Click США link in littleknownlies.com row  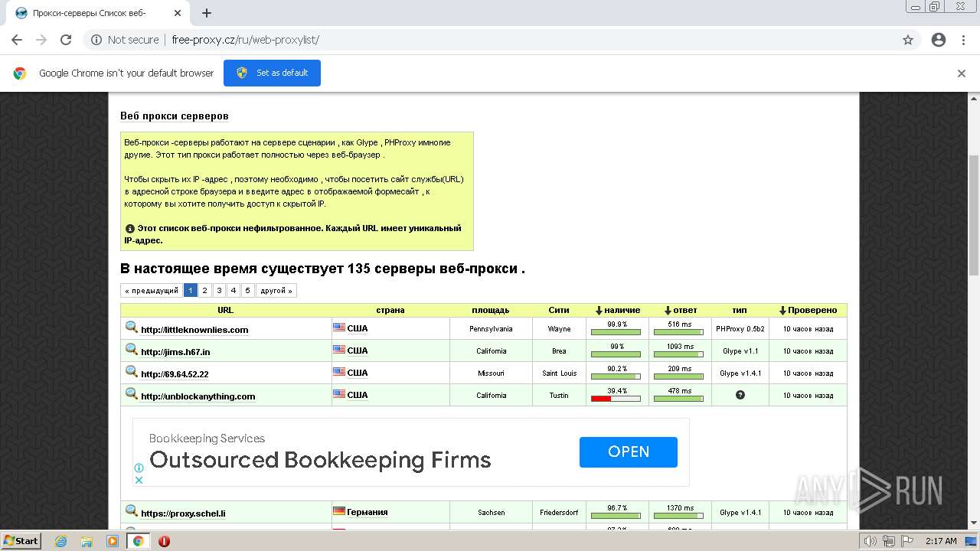358,328
